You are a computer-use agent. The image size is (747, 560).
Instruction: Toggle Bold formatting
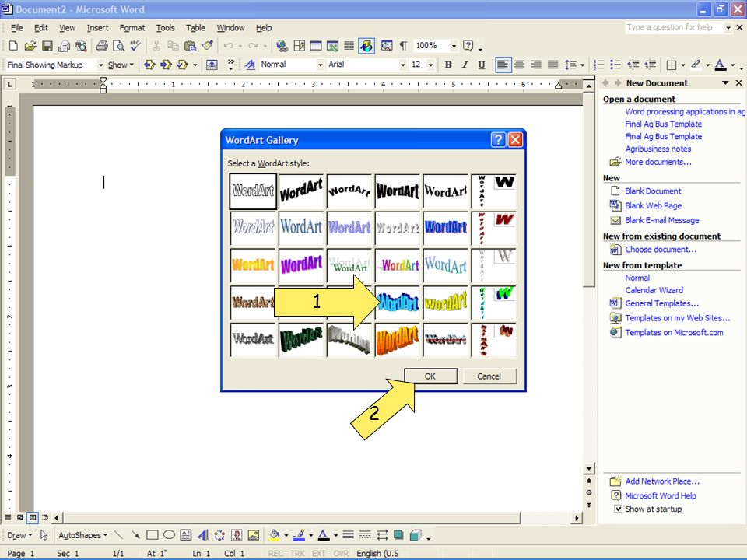point(448,65)
